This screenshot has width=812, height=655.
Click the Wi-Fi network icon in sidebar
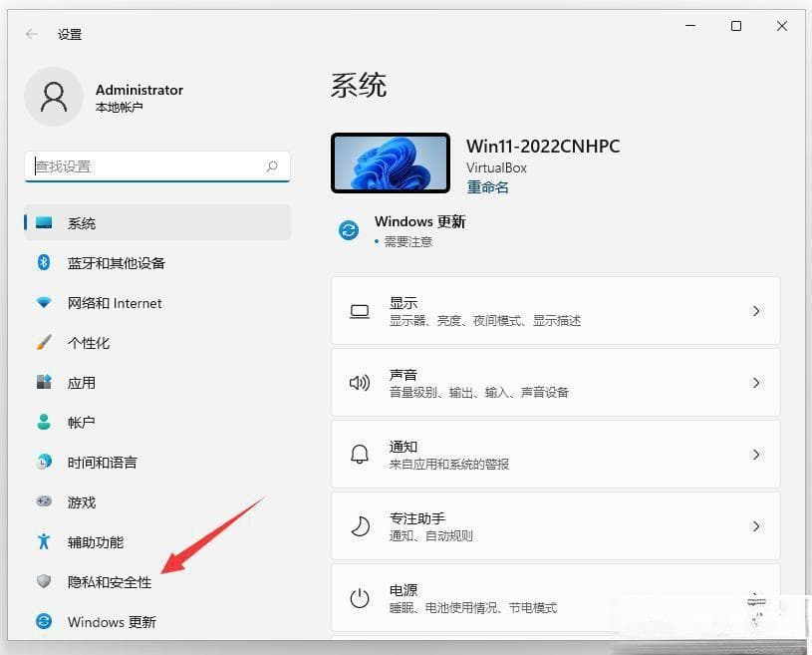point(44,303)
